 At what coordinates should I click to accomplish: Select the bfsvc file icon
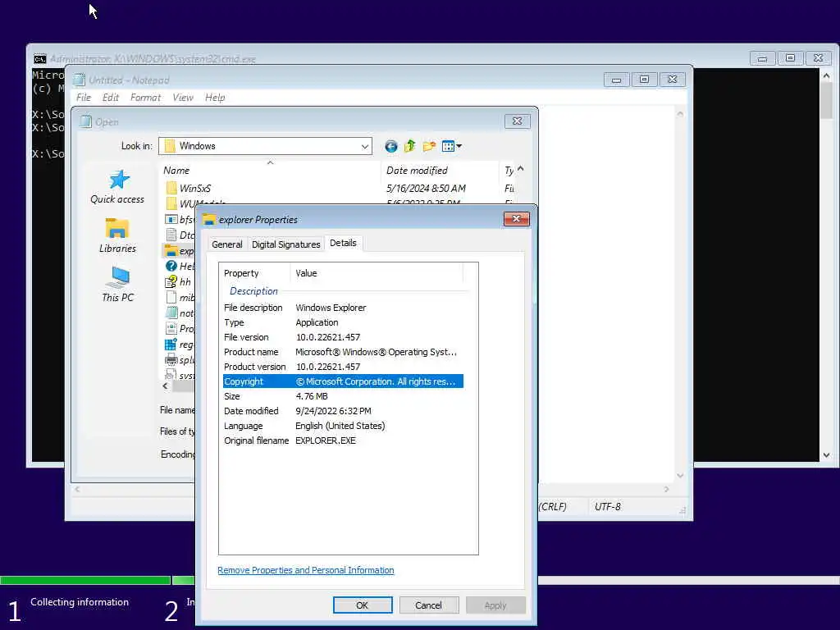[171, 219]
